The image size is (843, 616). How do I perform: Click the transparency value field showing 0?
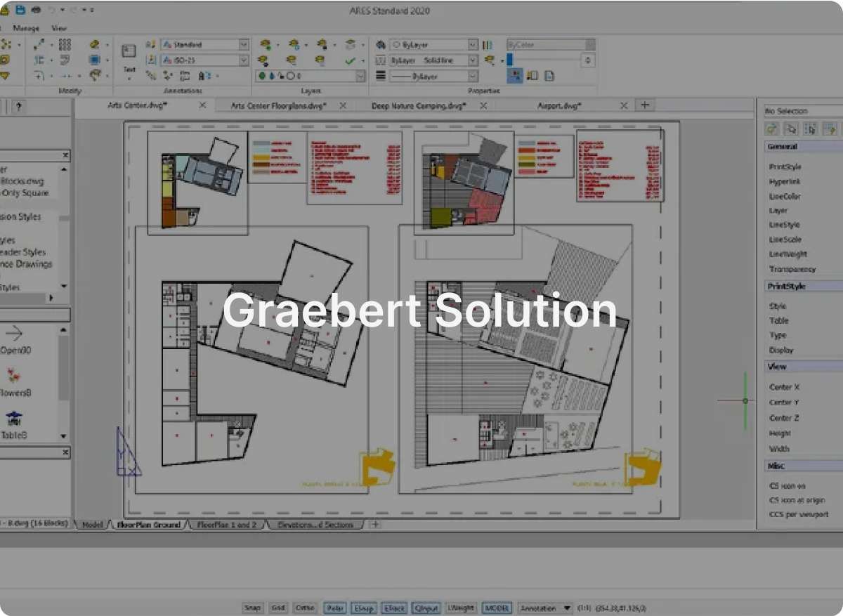[x=588, y=60]
